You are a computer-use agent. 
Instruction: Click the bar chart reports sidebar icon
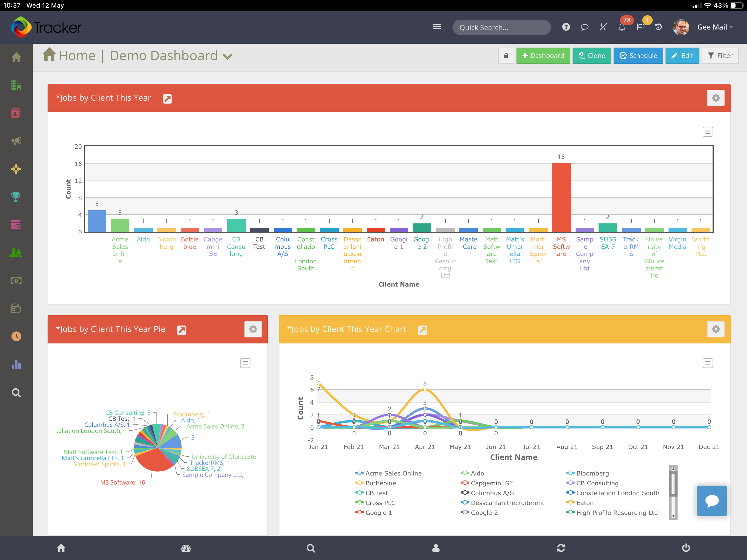coord(16,365)
